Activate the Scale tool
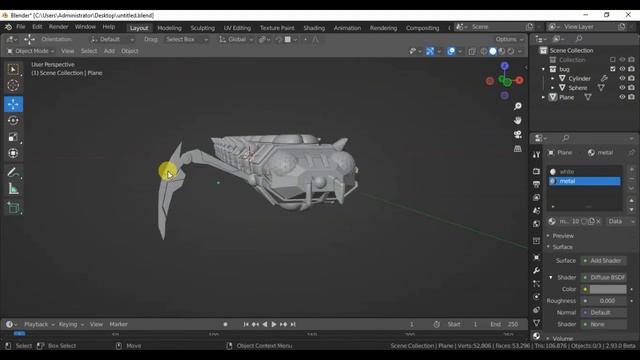Viewport: 640px width, 360px height. (13, 137)
